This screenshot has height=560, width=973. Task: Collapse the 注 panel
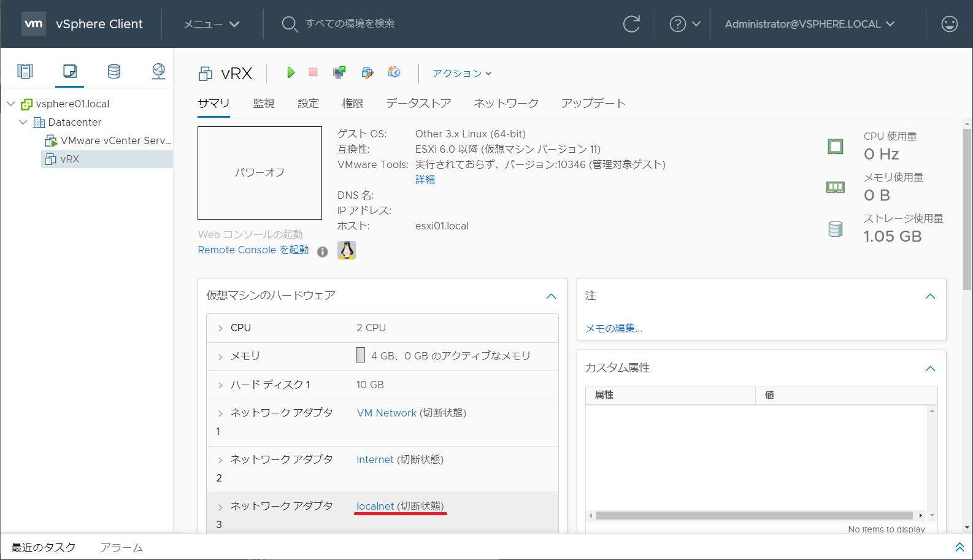click(x=930, y=296)
